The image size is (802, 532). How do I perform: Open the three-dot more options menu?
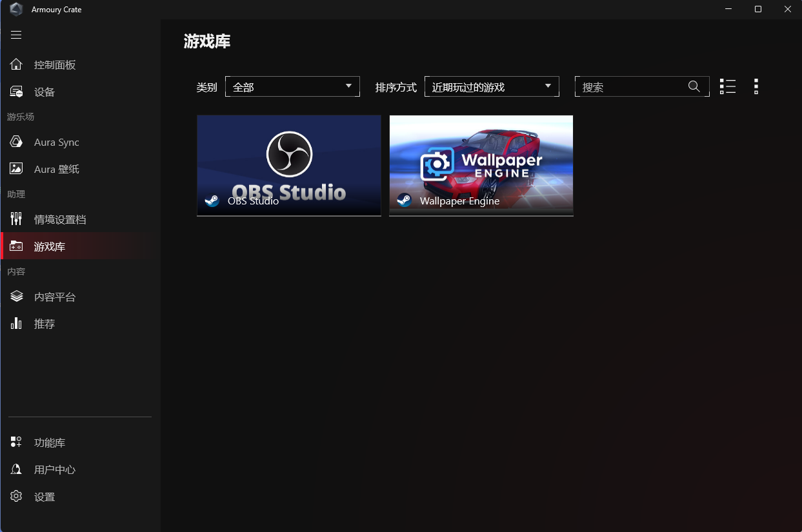[756, 86]
